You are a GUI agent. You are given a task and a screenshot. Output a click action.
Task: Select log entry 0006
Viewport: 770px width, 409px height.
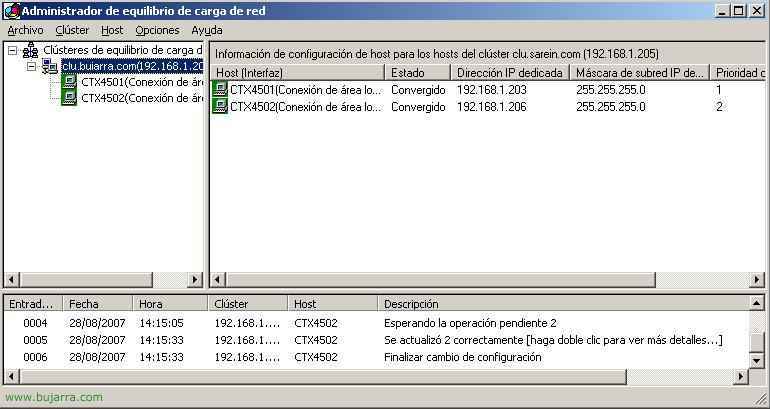pyautogui.click(x=377, y=357)
